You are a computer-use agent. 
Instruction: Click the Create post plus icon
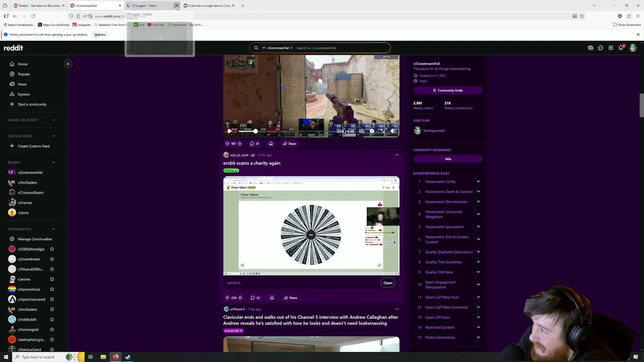click(x=611, y=48)
